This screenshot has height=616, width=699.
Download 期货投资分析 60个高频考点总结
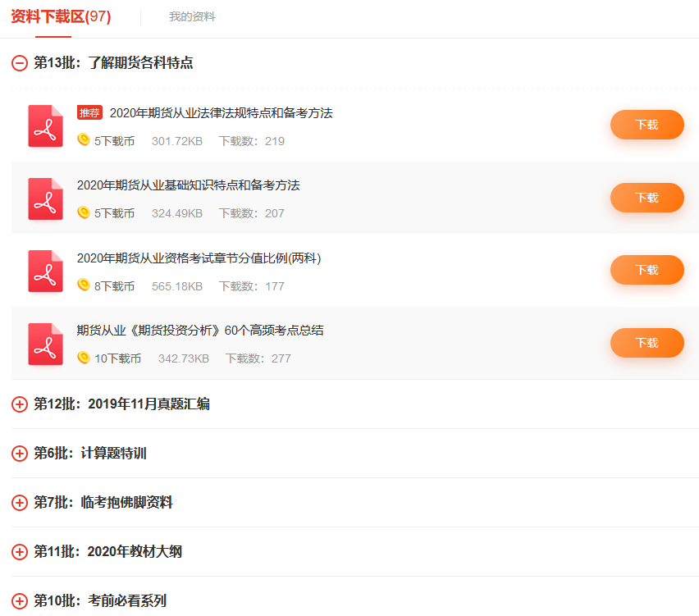pos(646,343)
